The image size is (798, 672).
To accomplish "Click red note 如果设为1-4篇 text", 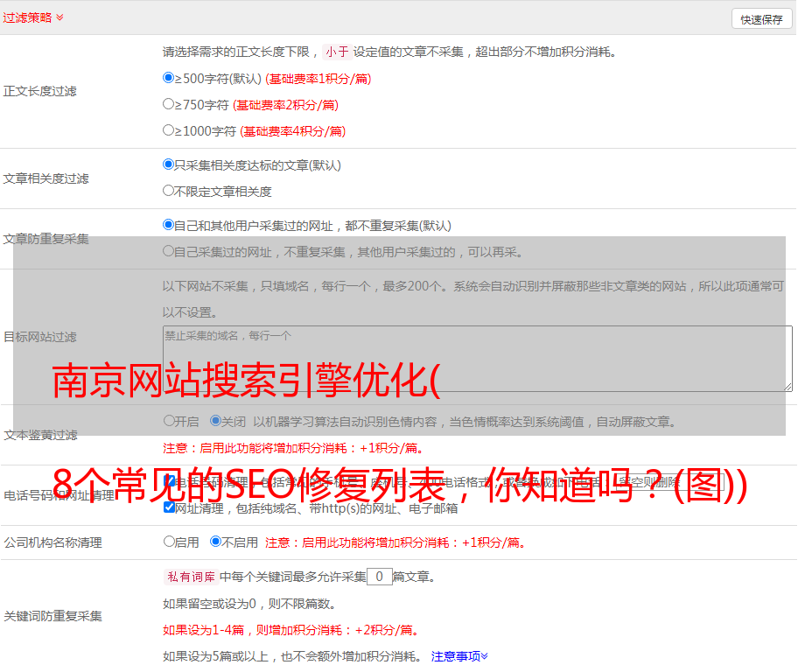I will [291, 630].
